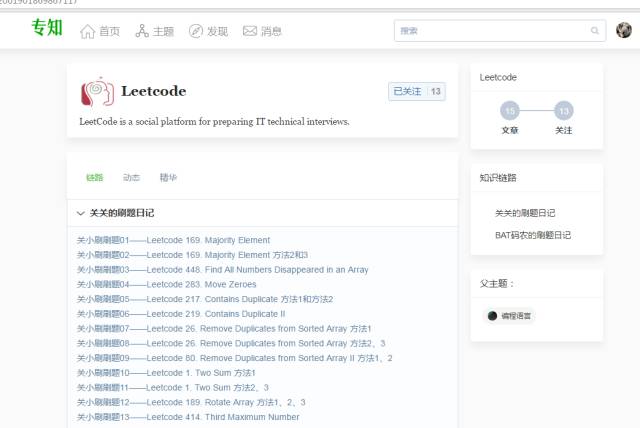This screenshot has height=428, width=640.
Task: Open 07 Remove Duplicates Sorted Array 方法1
Action: click(224, 329)
